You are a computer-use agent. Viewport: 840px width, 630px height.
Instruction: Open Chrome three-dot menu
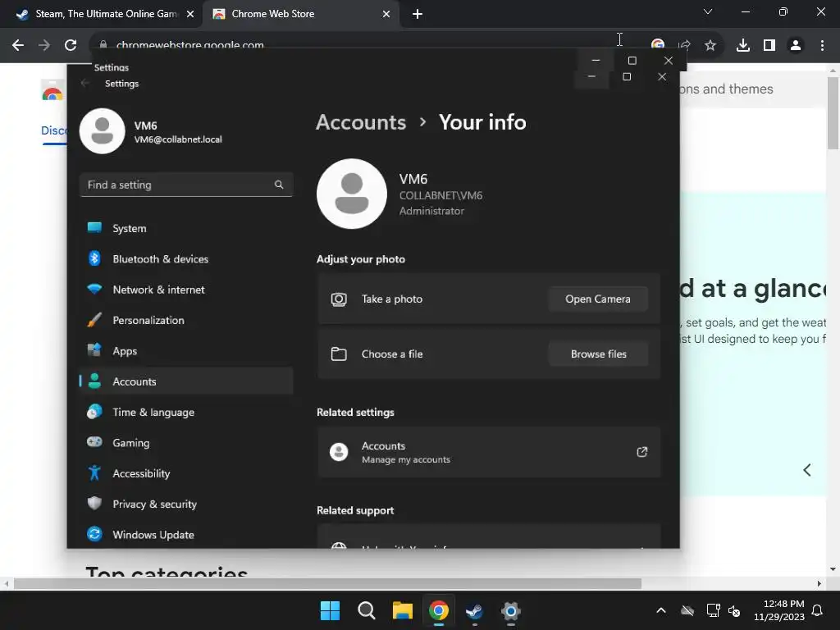tap(822, 45)
